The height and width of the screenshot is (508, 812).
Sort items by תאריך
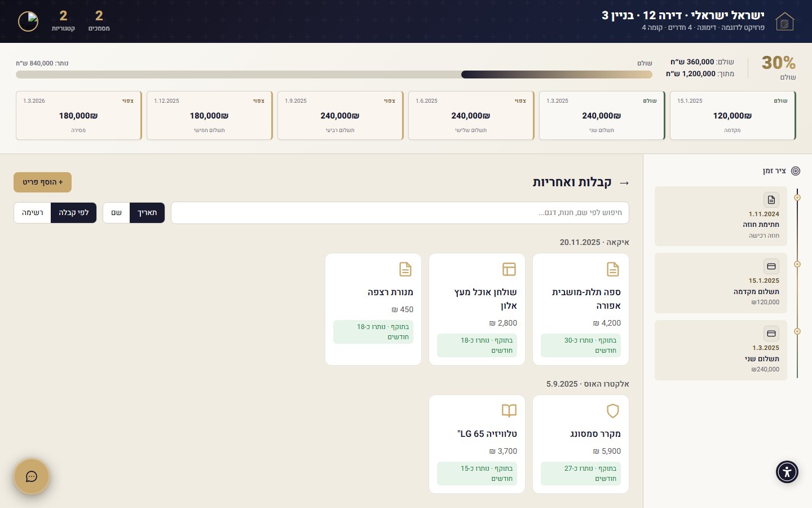point(147,213)
